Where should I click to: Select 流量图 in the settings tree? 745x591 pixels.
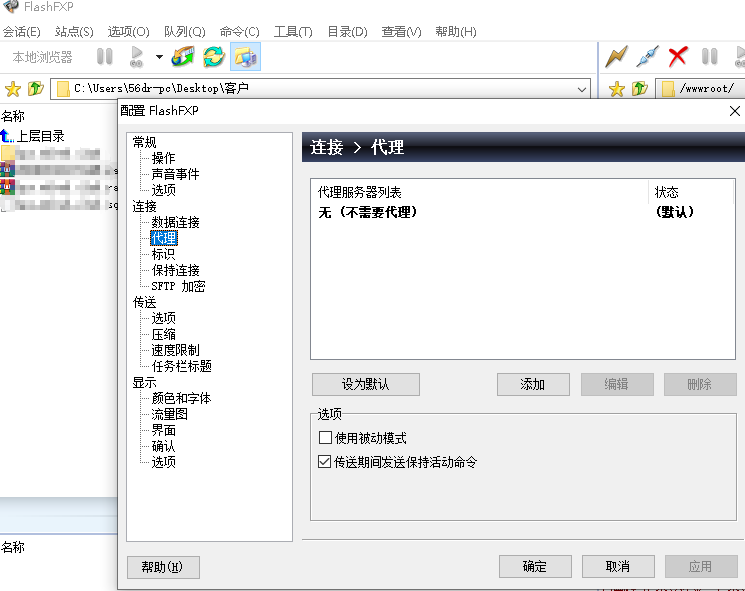click(170, 414)
